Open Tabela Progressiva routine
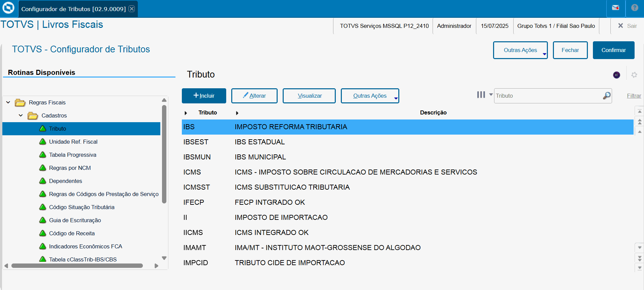The width and height of the screenshot is (644, 290). pos(73,155)
